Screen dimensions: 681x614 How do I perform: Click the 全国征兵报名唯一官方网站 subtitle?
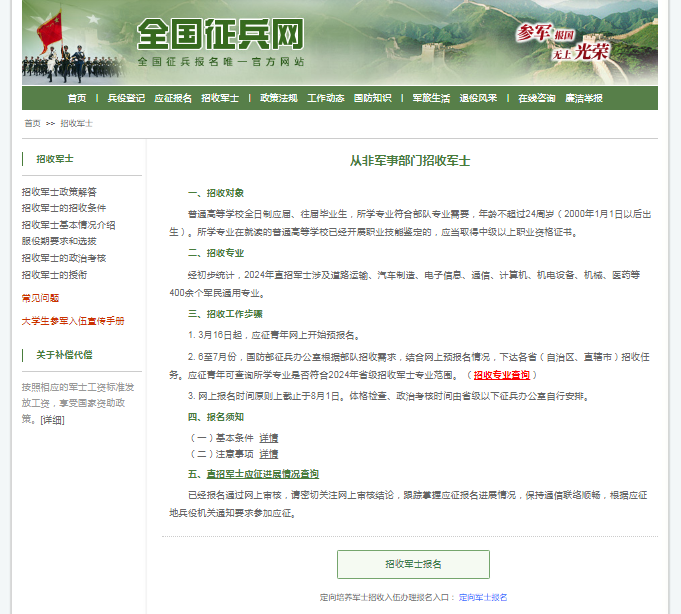click(221, 62)
